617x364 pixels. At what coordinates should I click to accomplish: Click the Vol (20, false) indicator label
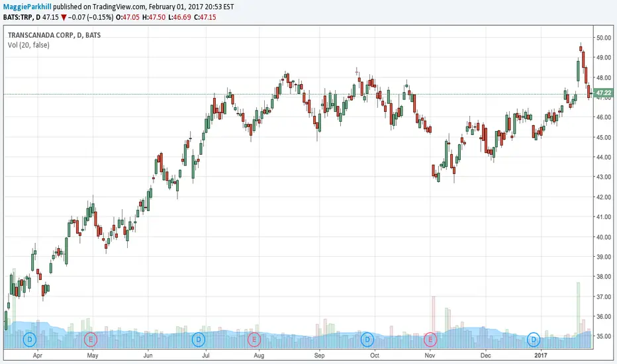[x=28, y=45]
